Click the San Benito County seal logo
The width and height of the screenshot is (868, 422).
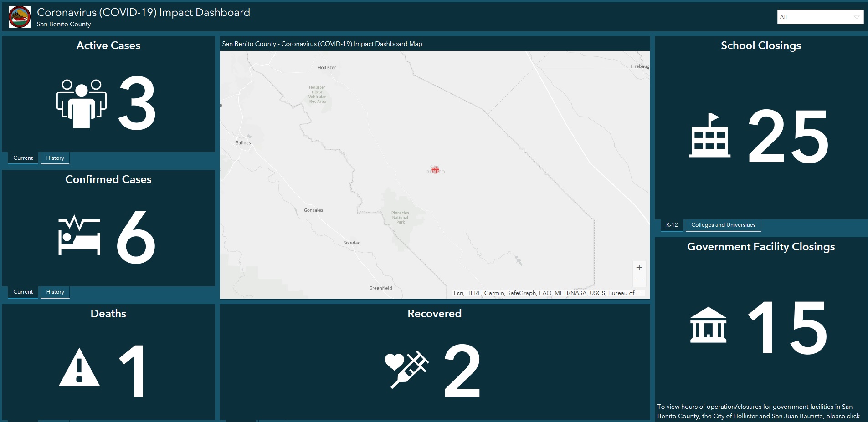point(20,17)
